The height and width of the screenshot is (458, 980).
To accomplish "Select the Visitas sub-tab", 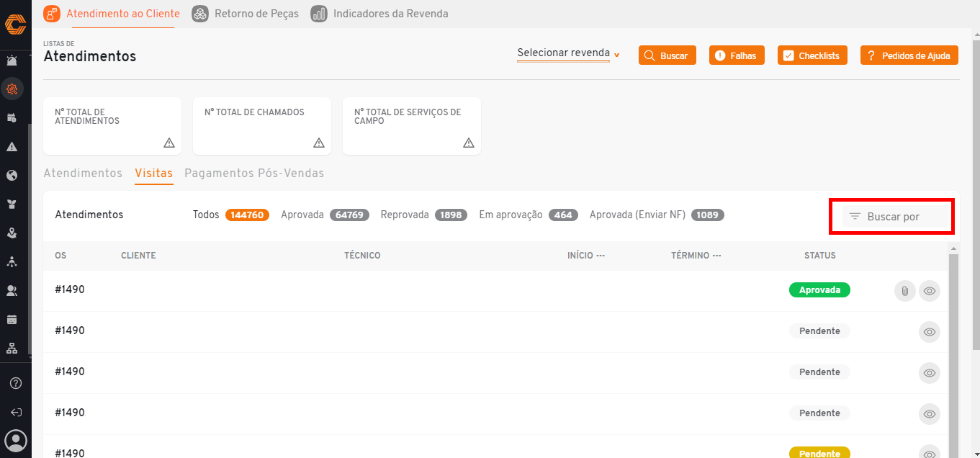I will click(154, 174).
